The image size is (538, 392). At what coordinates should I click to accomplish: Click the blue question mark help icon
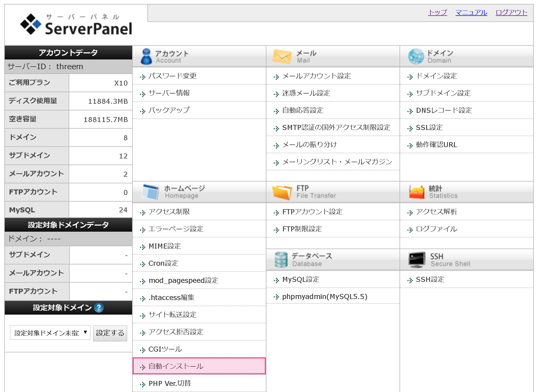tap(99, 308)
